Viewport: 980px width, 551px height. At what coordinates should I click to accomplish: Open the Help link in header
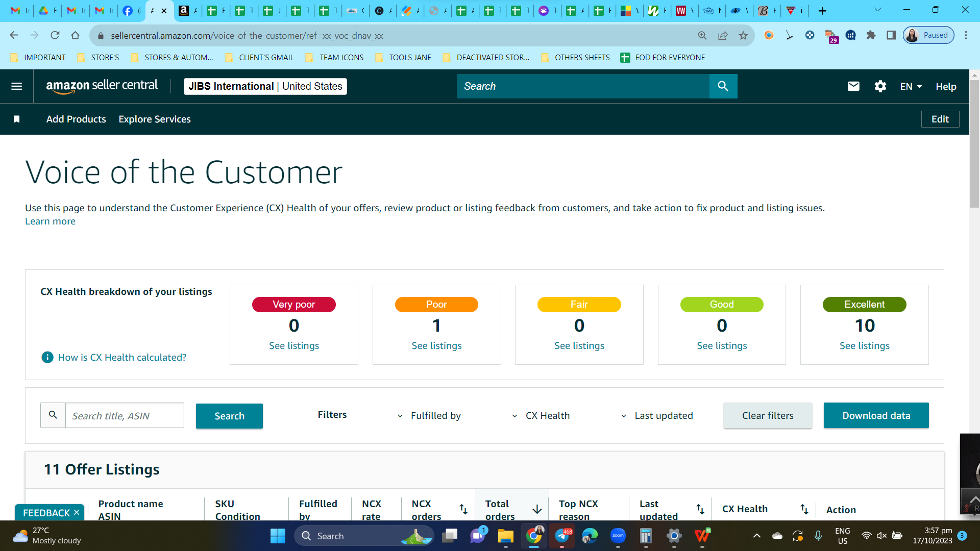pyautogui.click(x=946, y=86)
